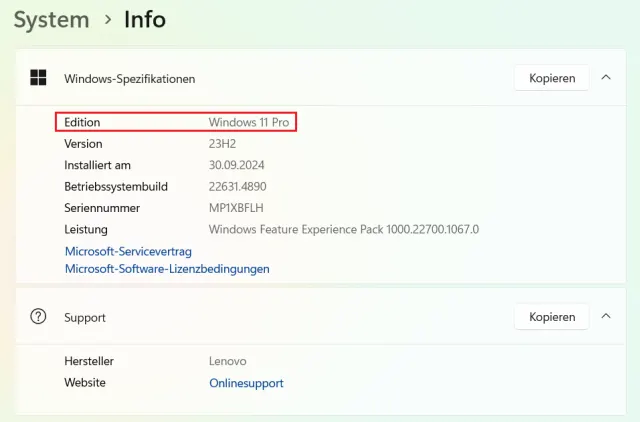This screenshot has width=640, height=422.
Task: Select the Windows Feature Experience Pack text
Action: (x=343, y=229)
